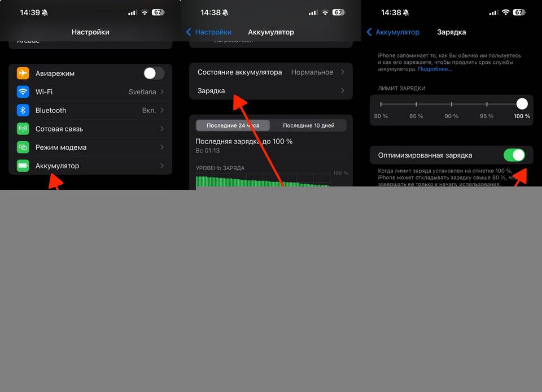This screenshot has height=392, width=542.
Task: Tap the ЛИМИТ ЗАРЯДКИ heading
Action: tap(401, 89)
